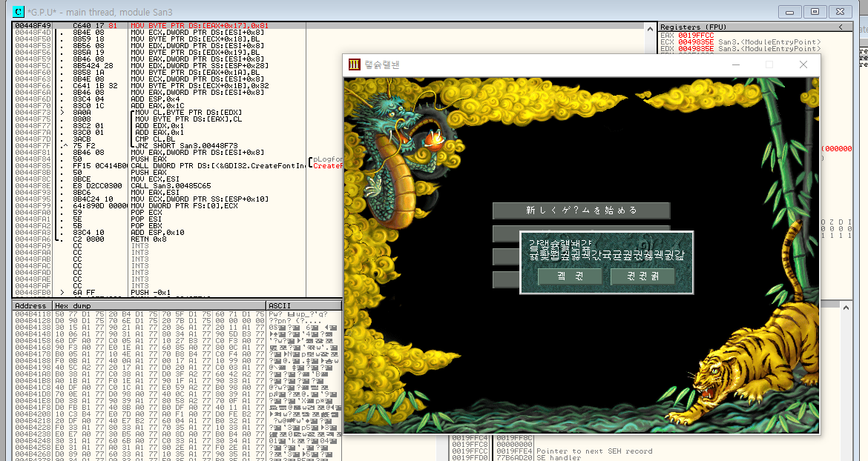Close the game window
Viewport: 868px width, 461px height.
coord(803,64)
